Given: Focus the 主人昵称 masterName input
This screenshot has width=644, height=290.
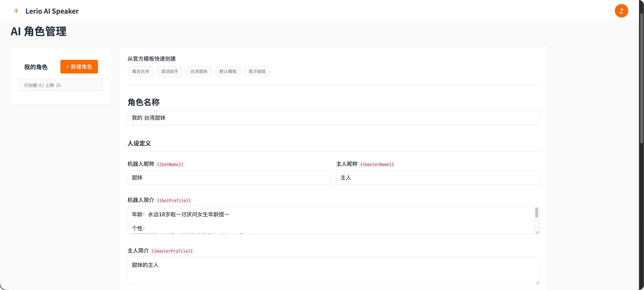Looking at the screenshot, I should pos(437,178).
